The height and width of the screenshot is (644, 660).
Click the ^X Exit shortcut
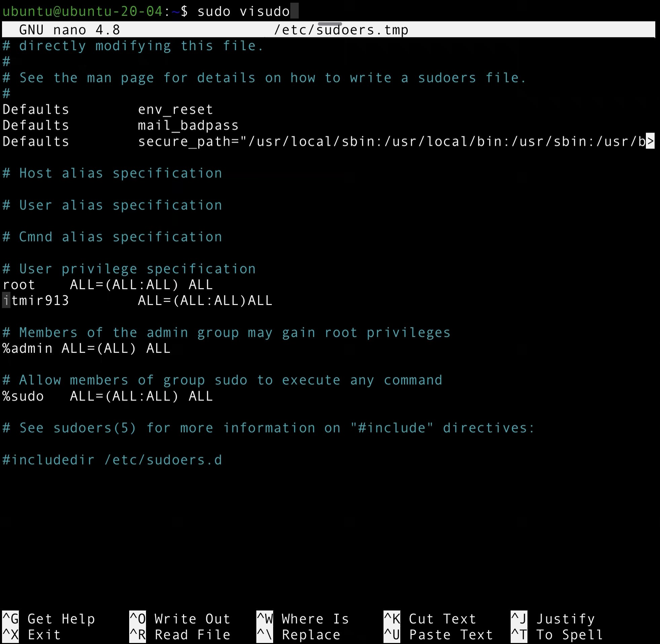click(32, 635)
